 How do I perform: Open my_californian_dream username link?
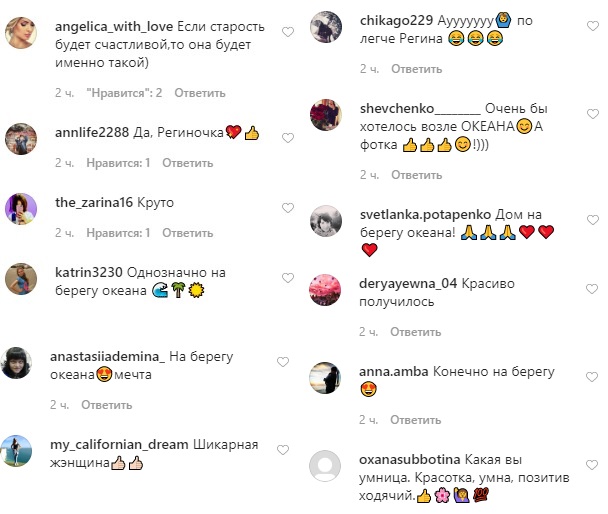tap(119, 445)
